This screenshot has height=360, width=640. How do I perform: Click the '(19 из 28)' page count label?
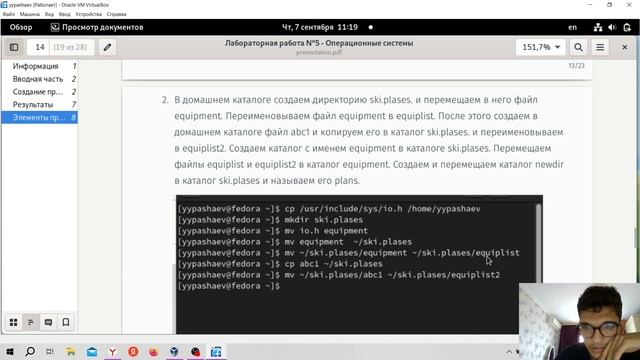pyautogui.click(x=70, y=47)
